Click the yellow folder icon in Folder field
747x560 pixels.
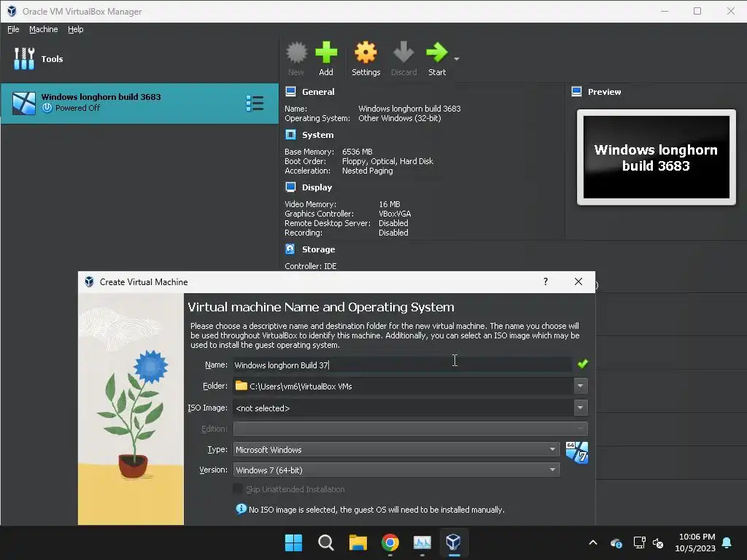pos(241,386)
